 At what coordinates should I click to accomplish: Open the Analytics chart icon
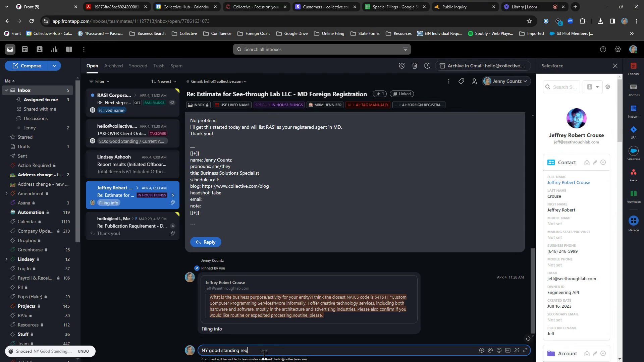(x=54, y=50)
